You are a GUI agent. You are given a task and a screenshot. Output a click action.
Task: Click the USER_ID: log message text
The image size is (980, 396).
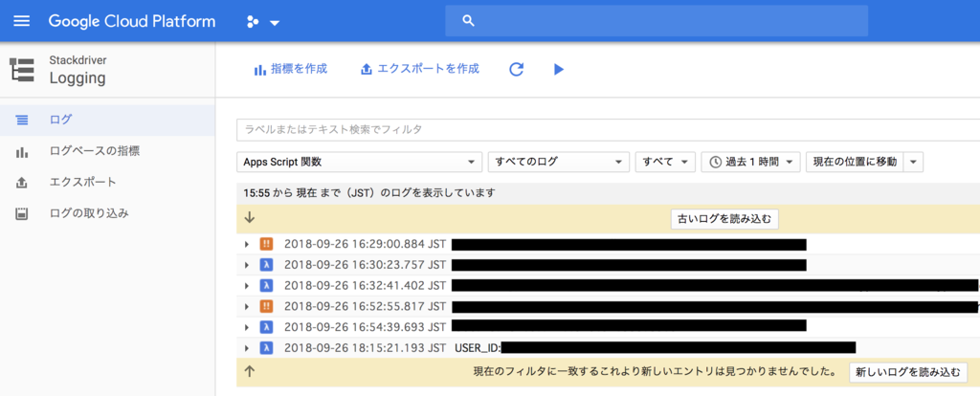[x=479, y=348]
